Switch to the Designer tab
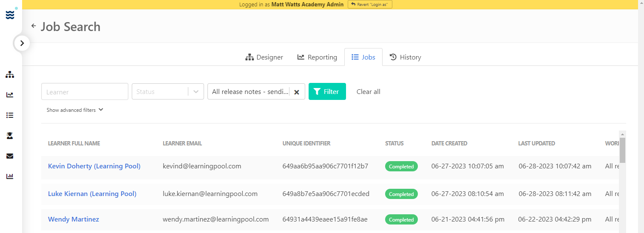644x233 pixels. (264, 57)
